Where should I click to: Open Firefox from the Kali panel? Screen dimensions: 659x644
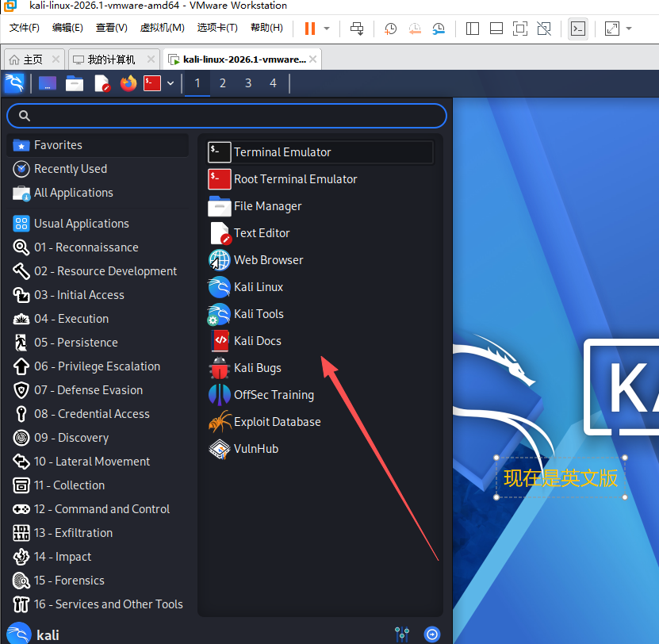click(x=128, y=83)
